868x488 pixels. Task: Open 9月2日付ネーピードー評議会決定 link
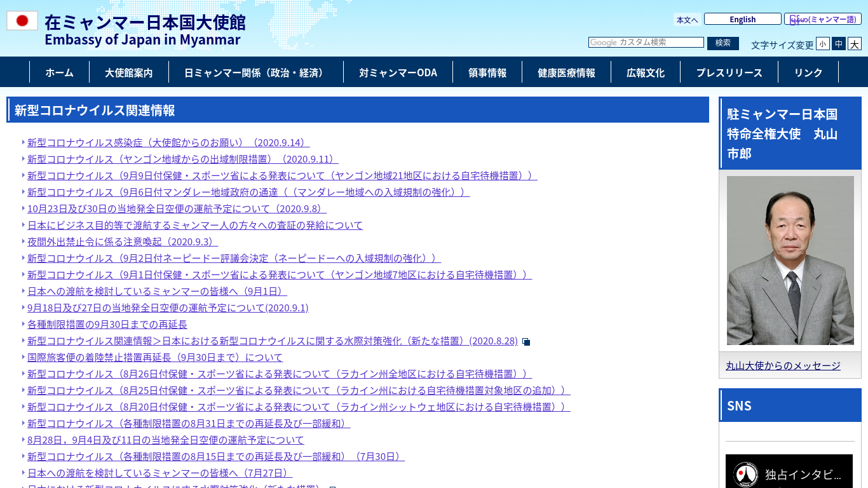point(234,258)
